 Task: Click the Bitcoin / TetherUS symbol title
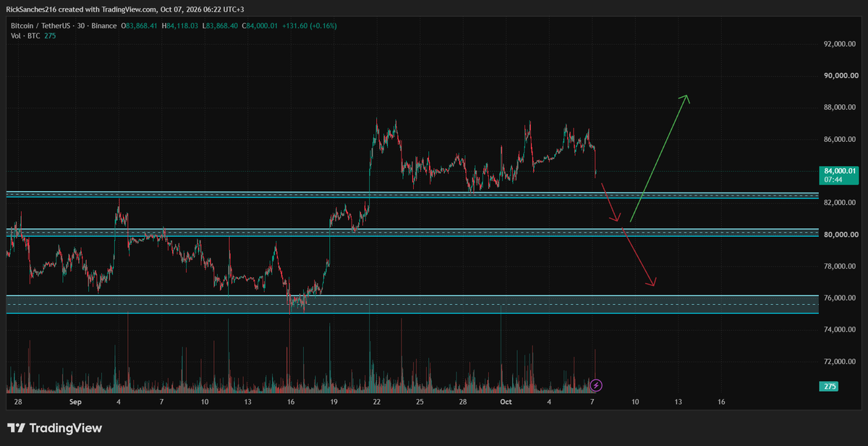tap(41, 25)
